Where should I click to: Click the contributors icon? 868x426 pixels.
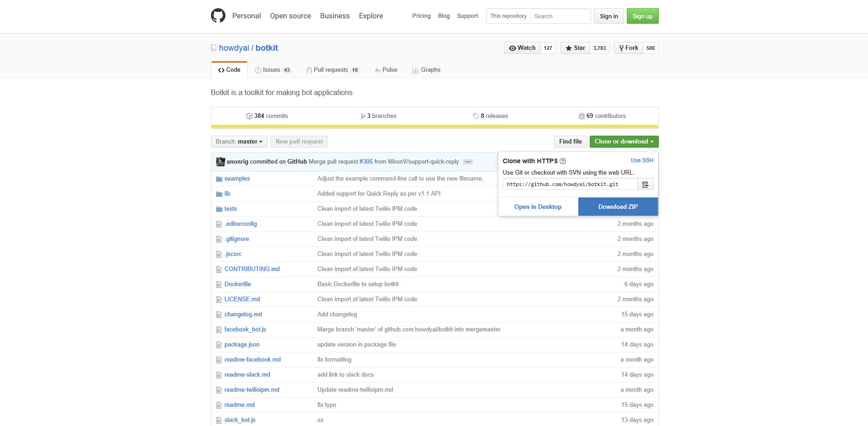[x=582, y=116]
